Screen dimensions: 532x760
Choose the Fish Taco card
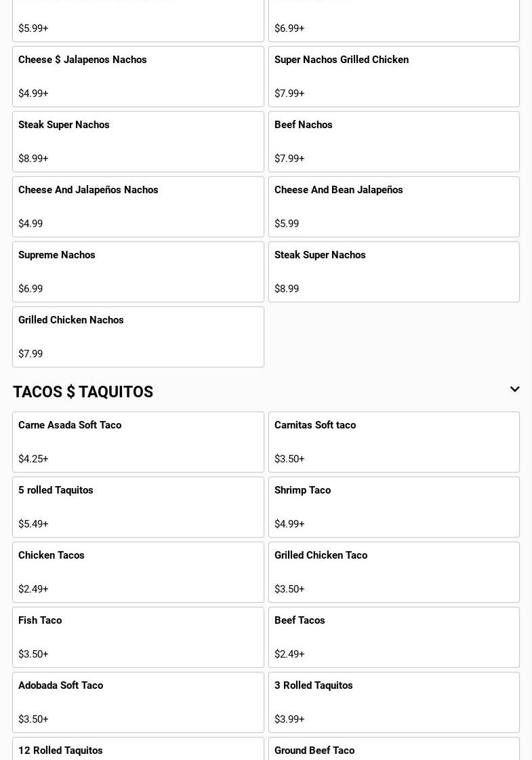point(138,637)
